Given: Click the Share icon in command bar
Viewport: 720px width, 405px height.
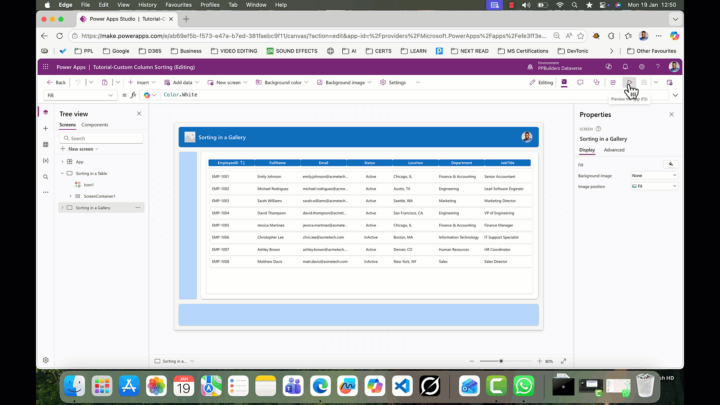Looking at the screenshot, I should point(613,83).
